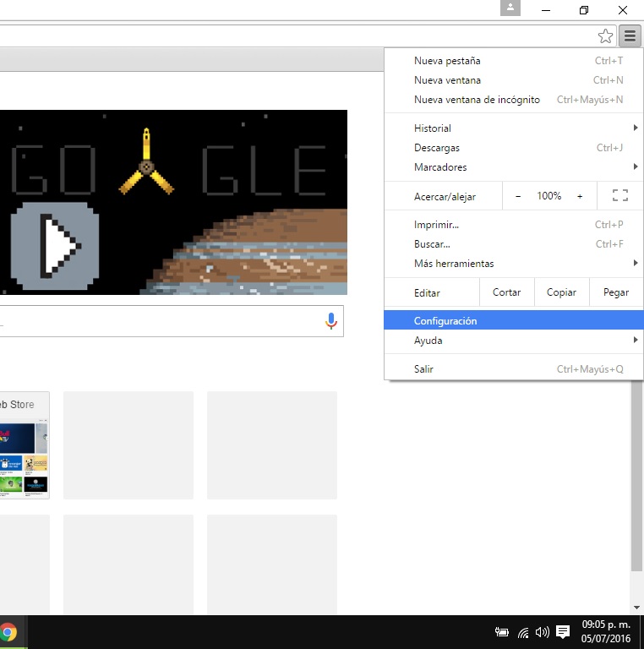Click the Google search input field
Viewport: 644px width, 649px height.
161,321
